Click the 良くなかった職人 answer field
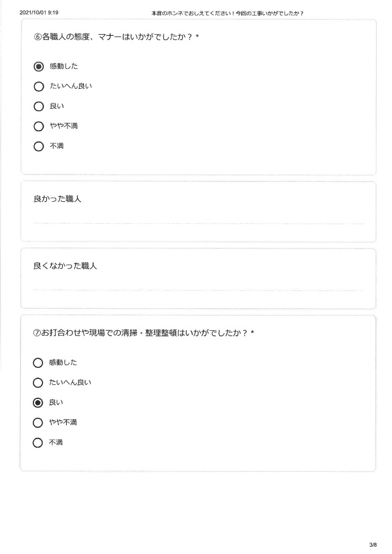The height and width of the screenshot is (554, 392). [x=199, y=286]
